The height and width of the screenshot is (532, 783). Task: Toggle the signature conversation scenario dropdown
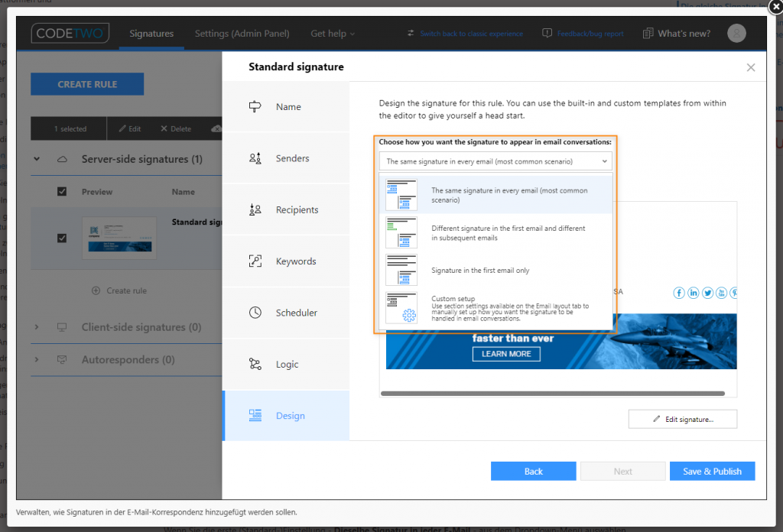(x=495, y=161)
